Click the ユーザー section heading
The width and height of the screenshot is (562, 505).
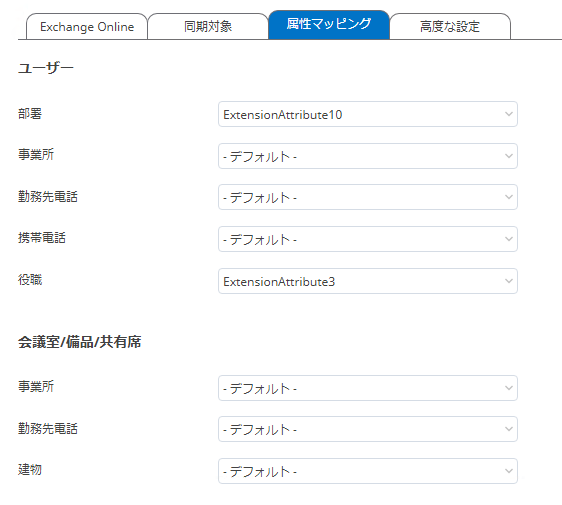point(46,68)
